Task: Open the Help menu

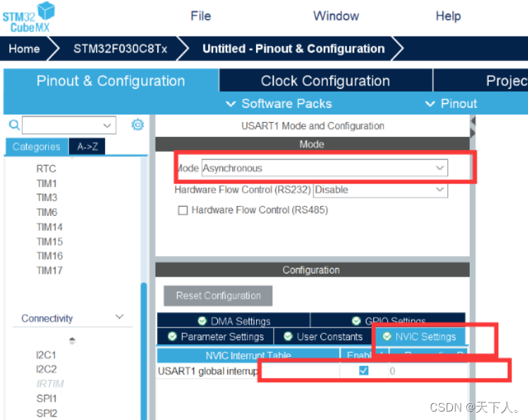Action: click(x=448, y=16)
